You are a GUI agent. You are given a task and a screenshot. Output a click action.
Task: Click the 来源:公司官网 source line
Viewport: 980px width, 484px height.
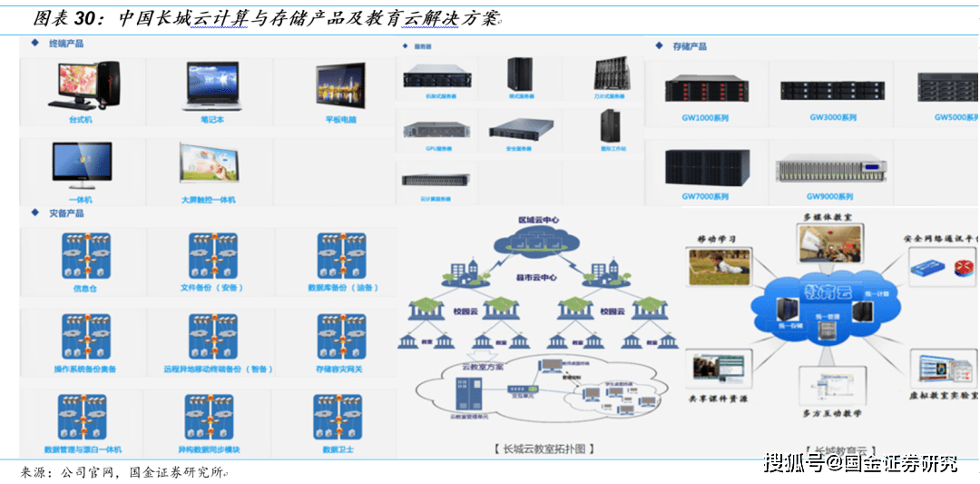click(x=122, y=471)
